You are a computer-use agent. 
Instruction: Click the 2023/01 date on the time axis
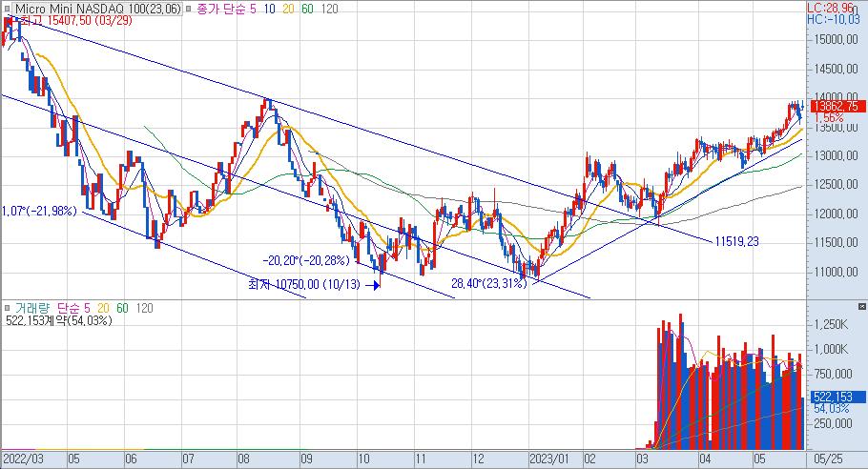pos(549,459)
